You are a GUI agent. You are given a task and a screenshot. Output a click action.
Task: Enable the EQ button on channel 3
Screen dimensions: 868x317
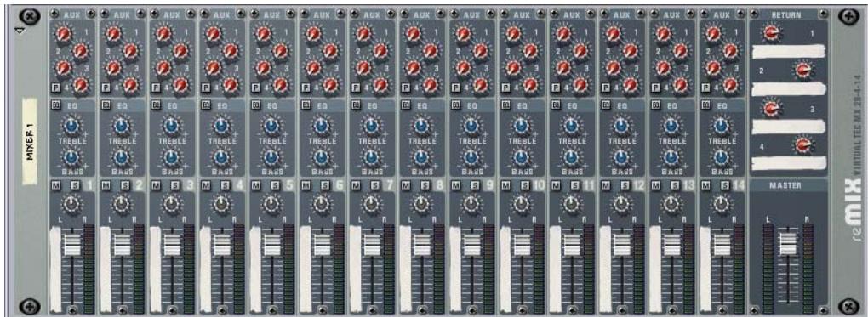tap(156, 105)
